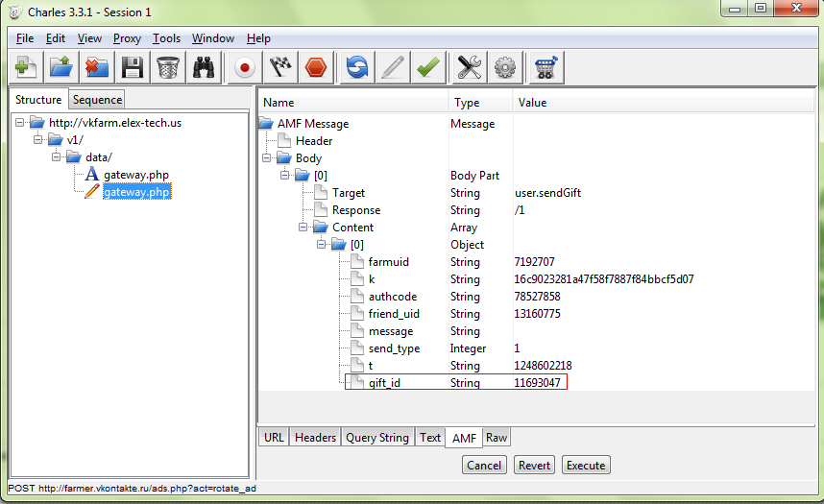Click the Breakpoints red hexagon icon
Screen dimensions: 824x504
pos(316,67)
